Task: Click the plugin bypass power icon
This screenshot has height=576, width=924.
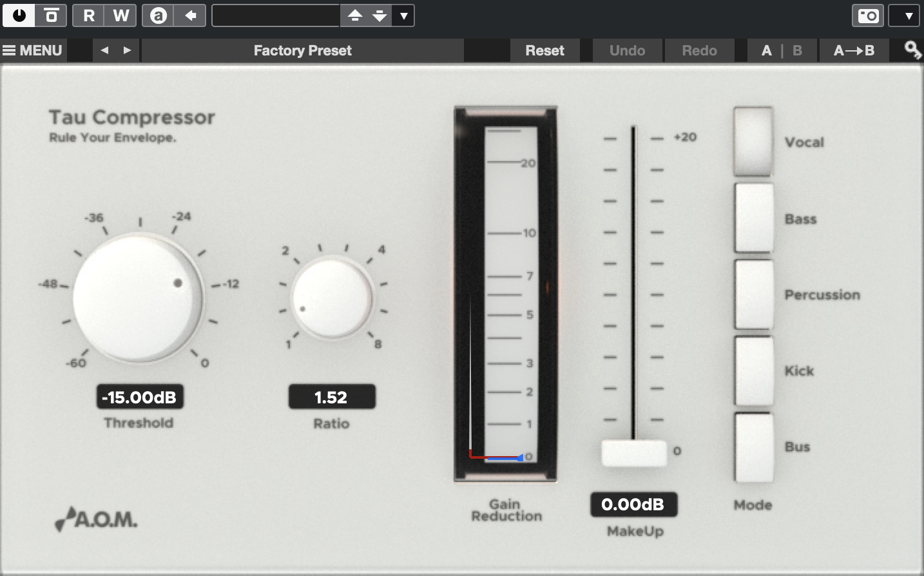Action: tap(19, 15)
